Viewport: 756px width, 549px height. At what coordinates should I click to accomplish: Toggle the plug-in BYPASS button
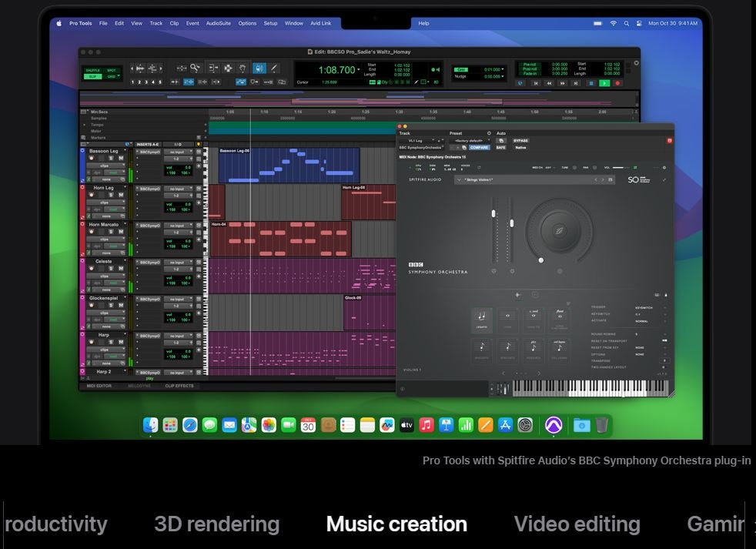point(521,141)
